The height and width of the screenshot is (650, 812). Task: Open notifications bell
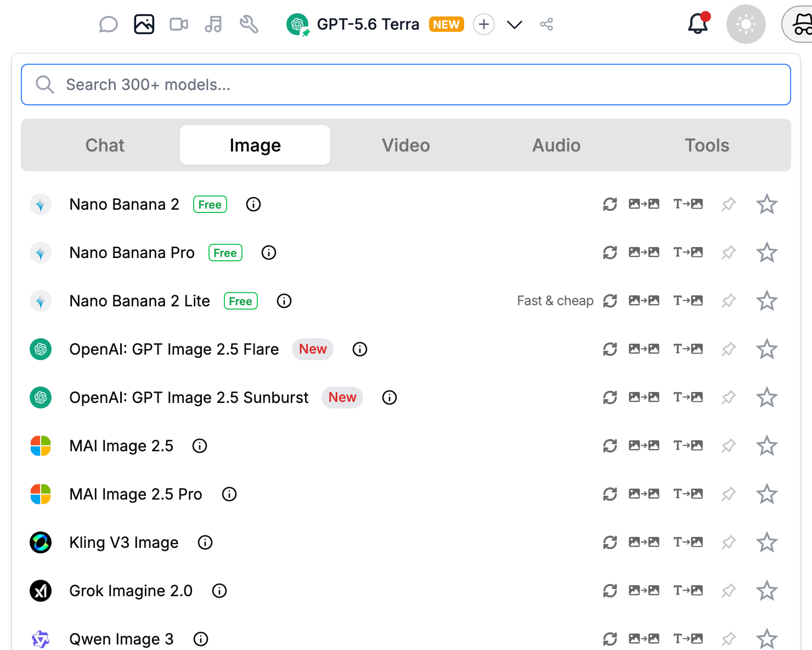(x=698, y=24)
